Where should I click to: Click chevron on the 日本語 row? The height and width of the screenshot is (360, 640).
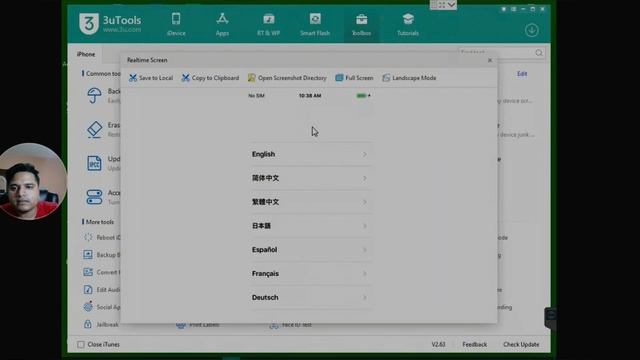[364, 226]
